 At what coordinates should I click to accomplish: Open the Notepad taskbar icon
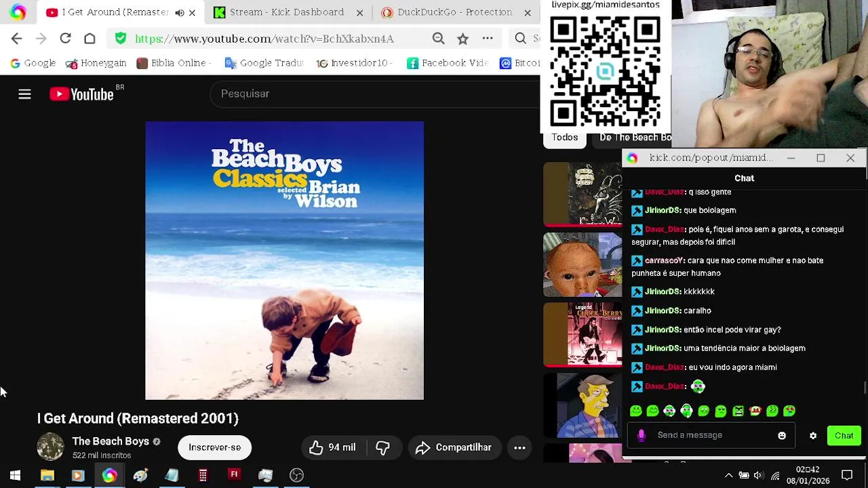pos(172,475)
